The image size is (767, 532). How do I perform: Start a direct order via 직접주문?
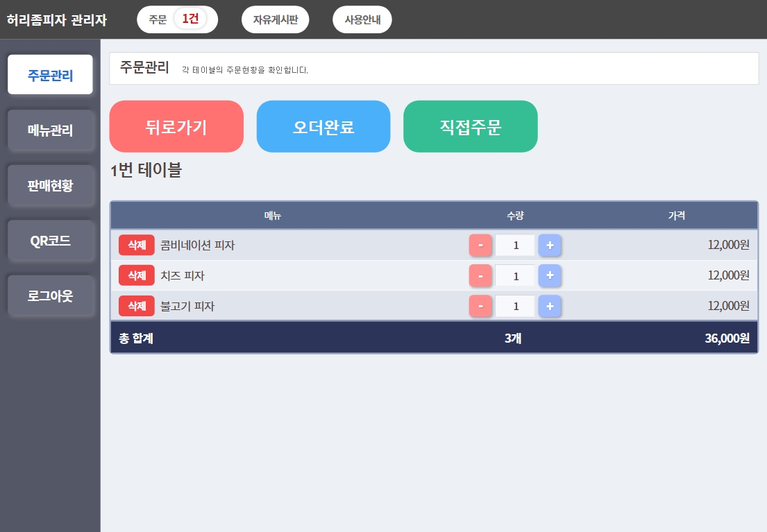click(470, 126)
